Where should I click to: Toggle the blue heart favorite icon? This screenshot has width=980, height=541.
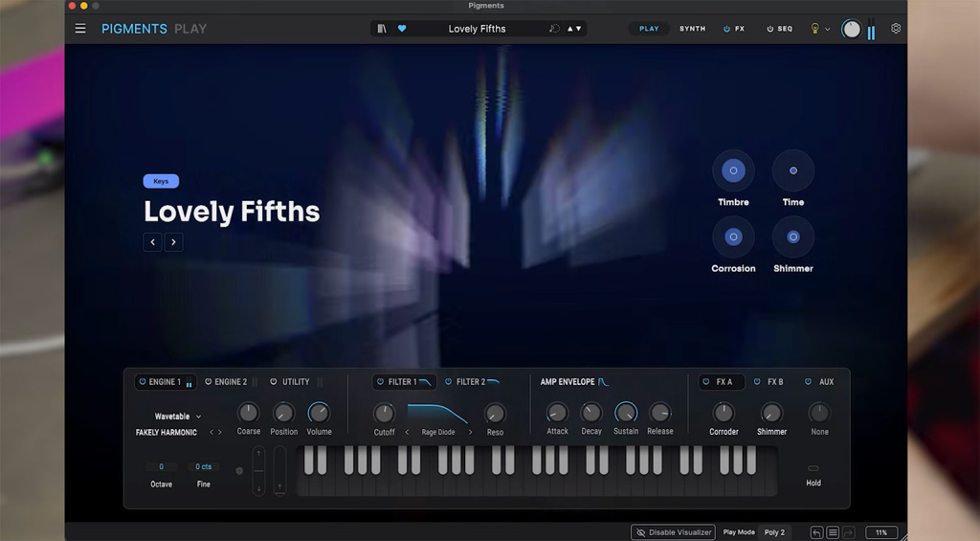click(402, 28)
